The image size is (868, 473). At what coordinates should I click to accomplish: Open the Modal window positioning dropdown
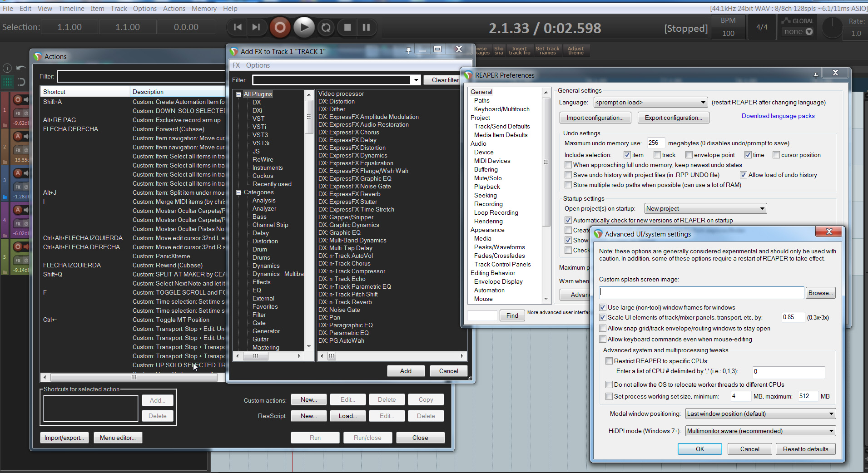(760, 414)
